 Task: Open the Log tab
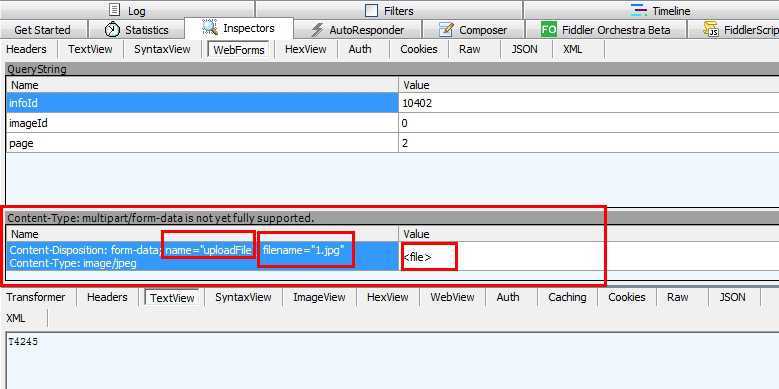tap(127, 10)
